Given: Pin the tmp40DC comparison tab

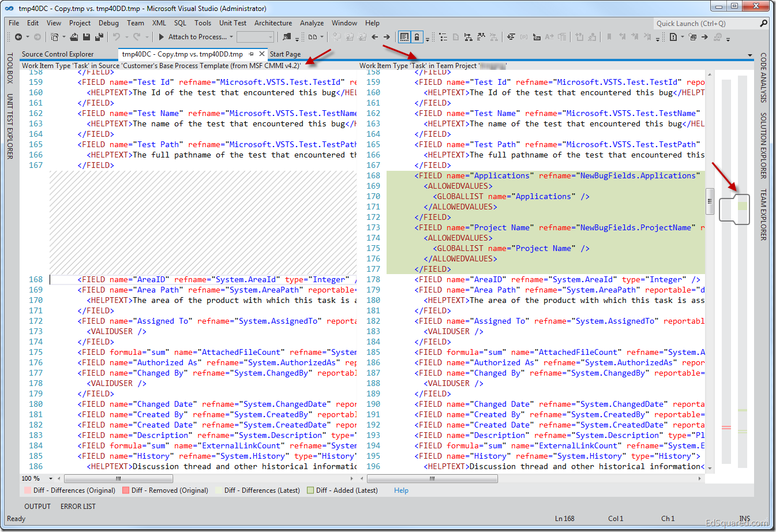Looking at the screenshot, I should (x=252, y=54).
